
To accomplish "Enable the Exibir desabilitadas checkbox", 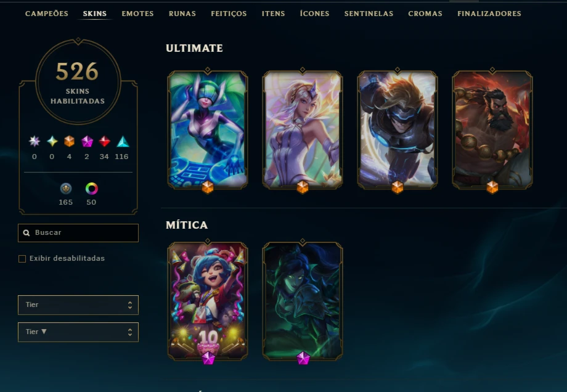I will [22, 259].
